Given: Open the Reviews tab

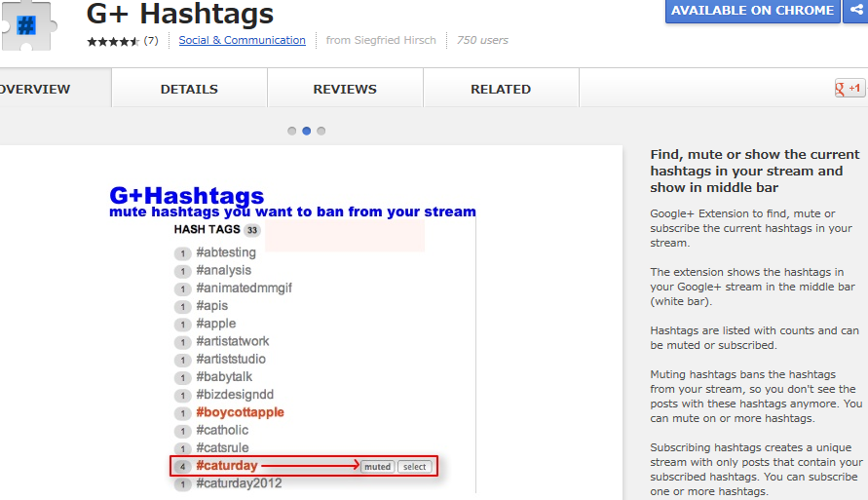Looking at the screenshot, I should point(345,89).
